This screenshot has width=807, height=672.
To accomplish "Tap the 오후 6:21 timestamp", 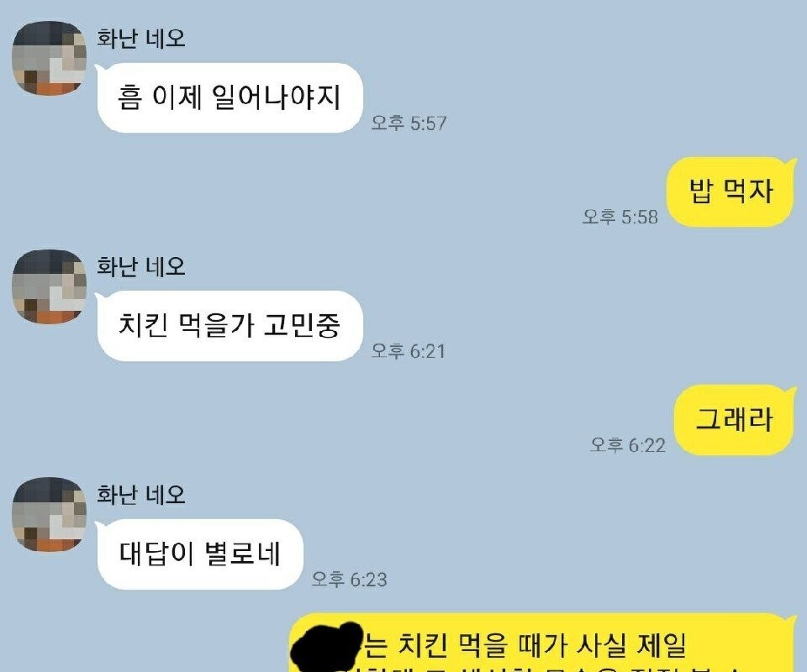I will pyautogui.click(x=409, y=351).
